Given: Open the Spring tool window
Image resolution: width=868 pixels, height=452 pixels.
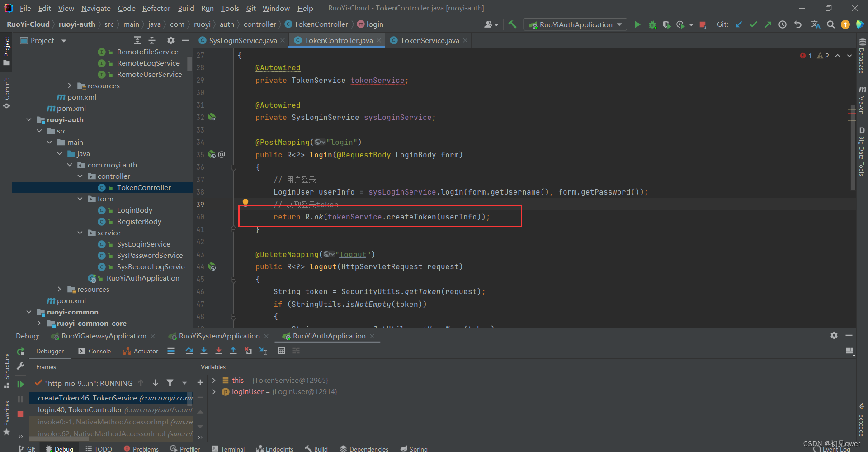Looking at the screenshot, I should click(414, 448).
